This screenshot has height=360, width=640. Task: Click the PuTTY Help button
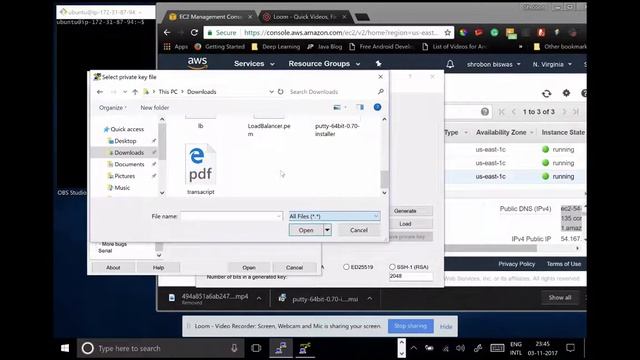pos(158,268)
